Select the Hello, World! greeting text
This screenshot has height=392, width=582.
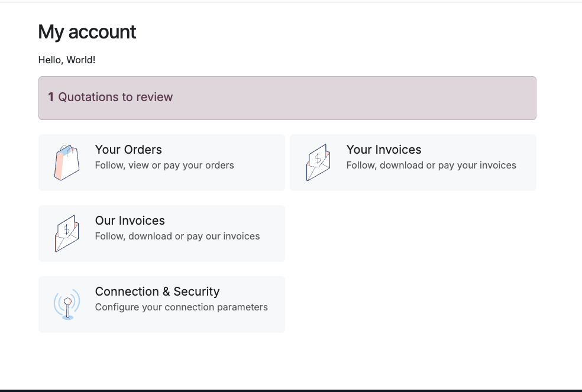67,60
